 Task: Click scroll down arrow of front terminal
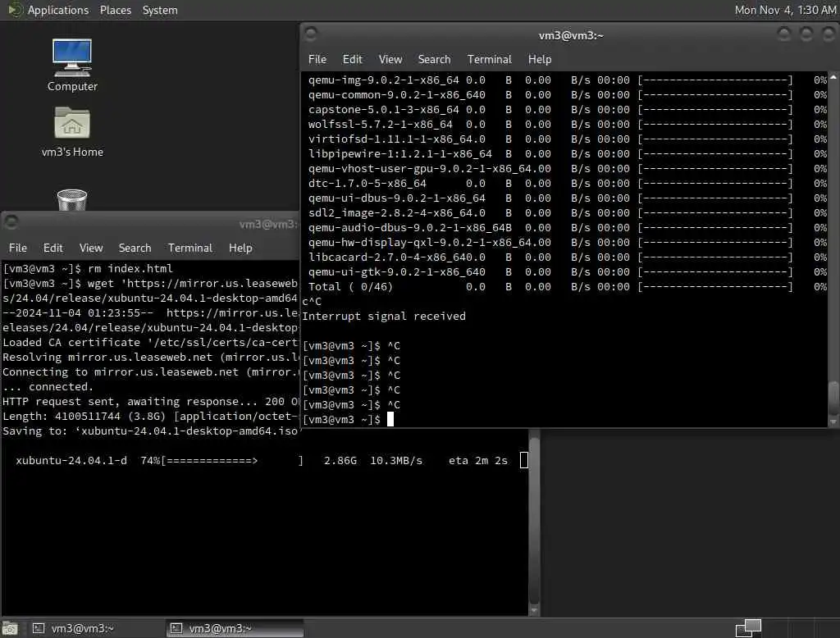(x=833, y=422)
